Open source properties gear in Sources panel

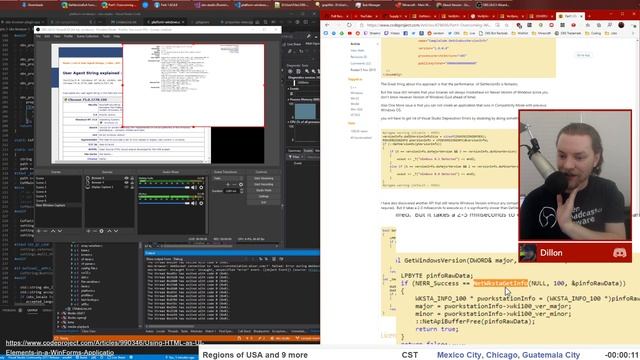point(102,231)
